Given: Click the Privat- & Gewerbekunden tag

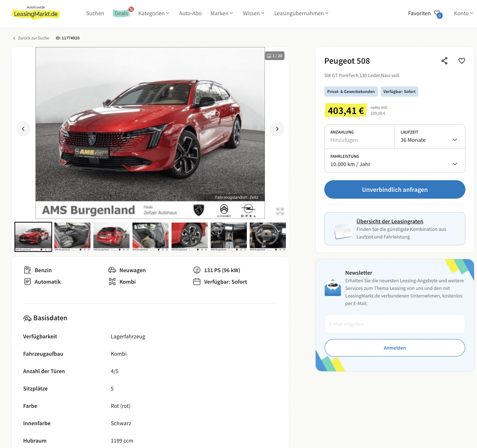Looking at the screenshot, I should coord(351,92).
